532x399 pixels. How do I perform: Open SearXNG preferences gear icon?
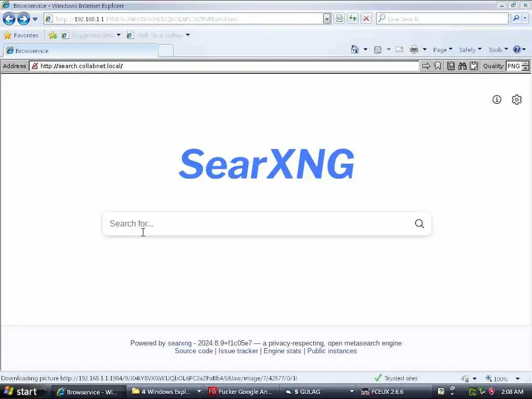[516, 99]
